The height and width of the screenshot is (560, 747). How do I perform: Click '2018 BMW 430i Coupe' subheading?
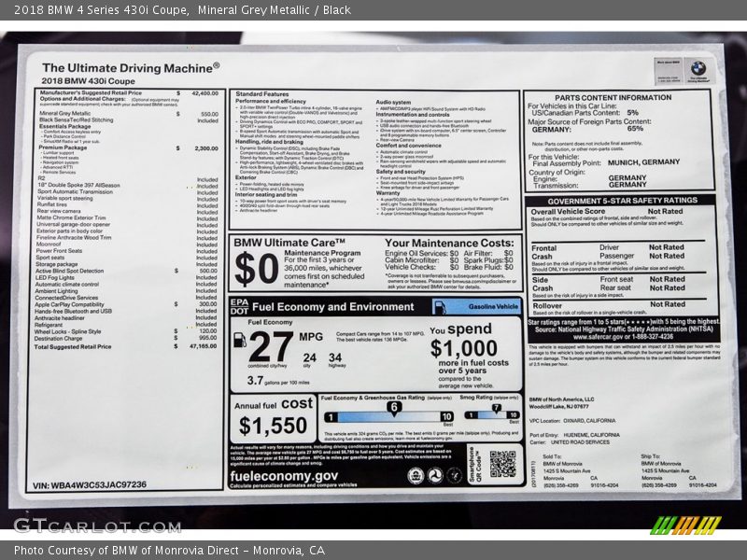click(x=88, y=81)
